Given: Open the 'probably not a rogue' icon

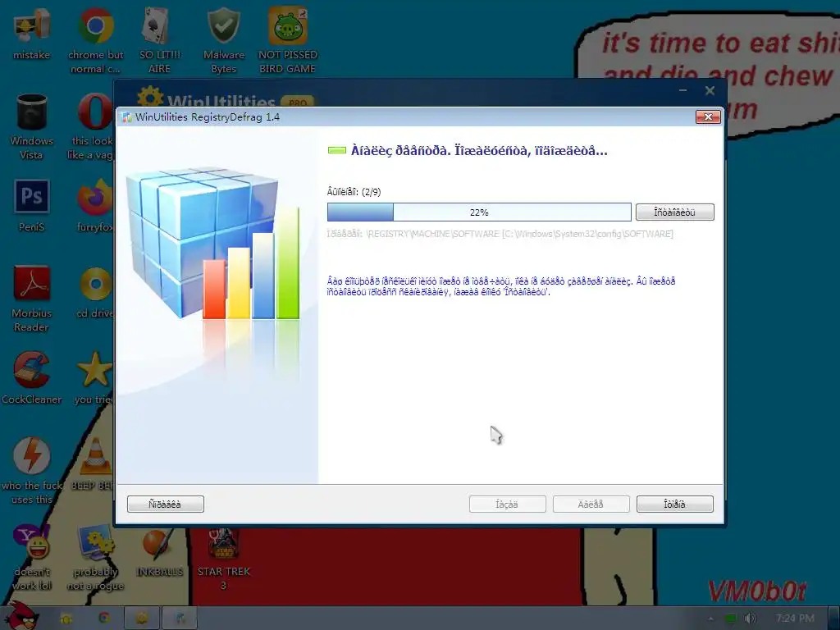Looking at the screenshot, I should tap(95, 557).
